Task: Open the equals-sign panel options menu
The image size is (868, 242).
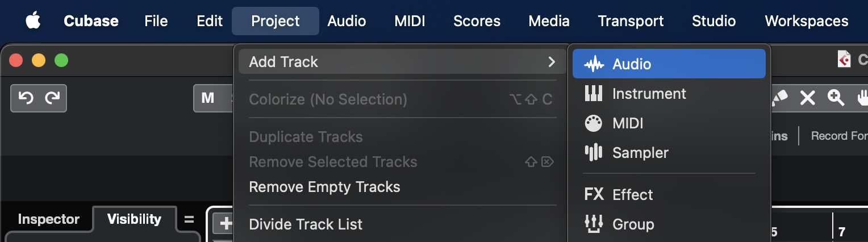Action: coord(189,220)
